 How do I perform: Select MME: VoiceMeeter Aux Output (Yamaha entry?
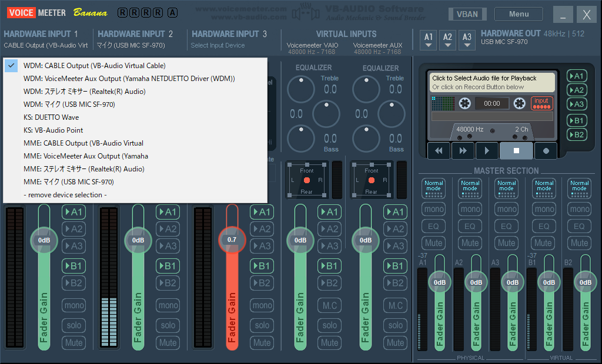[x=135, y=156]
